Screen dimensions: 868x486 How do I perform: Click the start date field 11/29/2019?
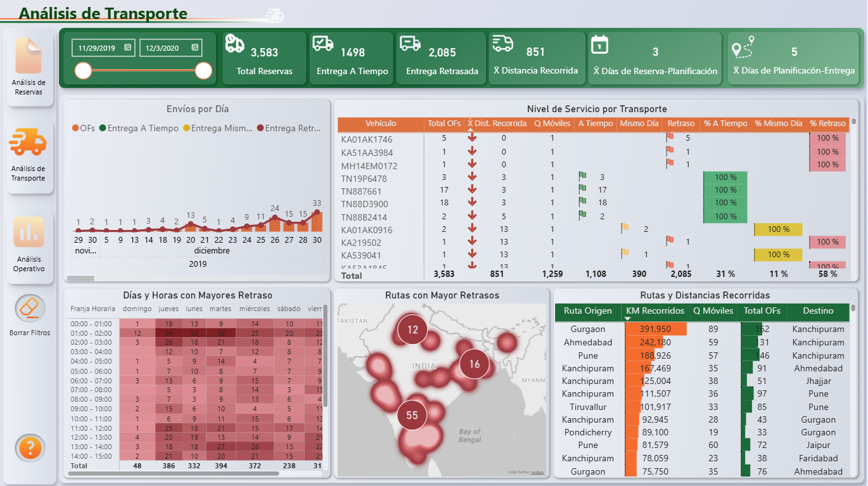[x=103, y=48]
